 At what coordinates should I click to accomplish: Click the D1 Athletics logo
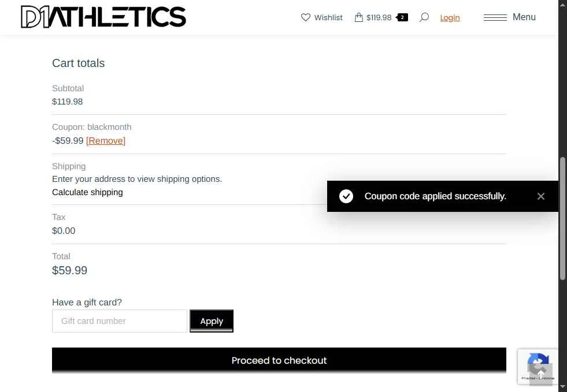click(103, 17)
